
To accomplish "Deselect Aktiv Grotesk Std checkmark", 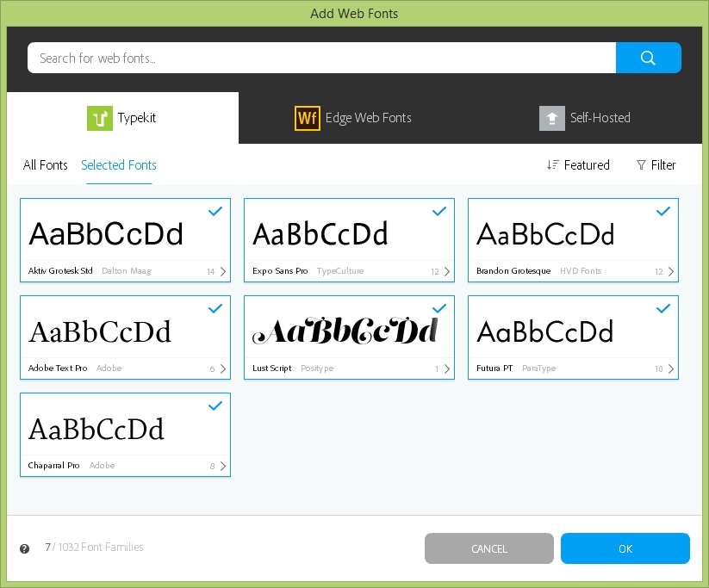I will 215,211.
